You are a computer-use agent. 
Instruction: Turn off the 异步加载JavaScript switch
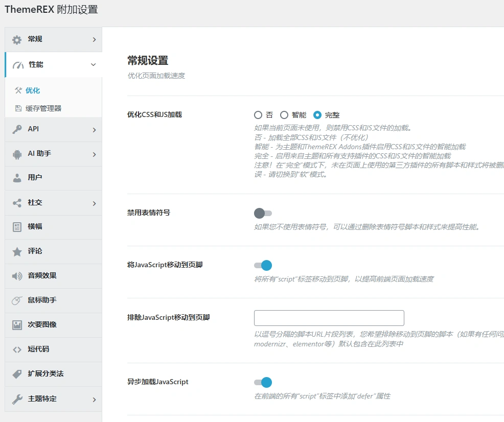pyautogui.click(x=263, y=382)
